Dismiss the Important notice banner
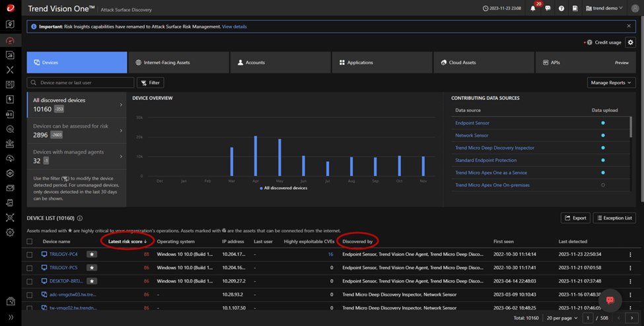This screenshot has width=644, height=326. [x=629, y=26]
